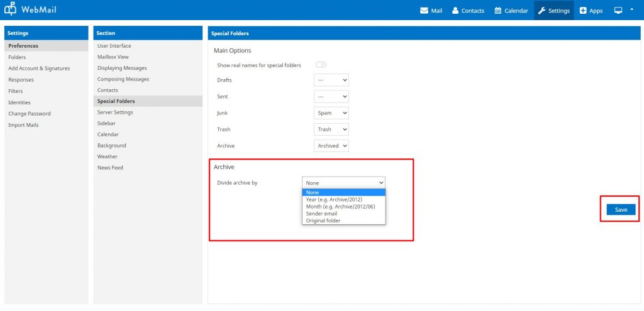
Task: Click the monitor display icon
Action: pos(618,11)
